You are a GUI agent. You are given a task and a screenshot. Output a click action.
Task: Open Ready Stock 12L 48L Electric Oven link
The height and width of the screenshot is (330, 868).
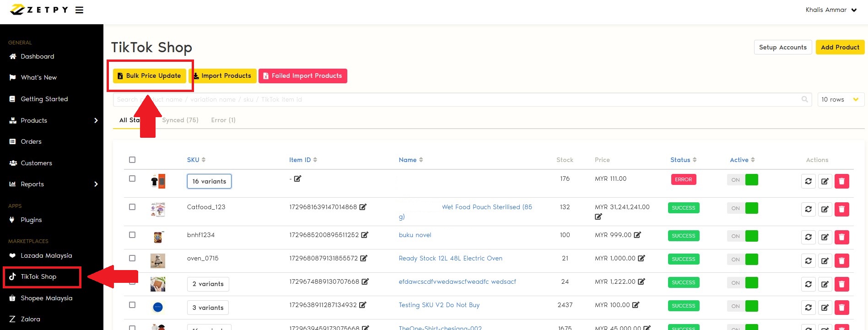(x=451, y=258)
